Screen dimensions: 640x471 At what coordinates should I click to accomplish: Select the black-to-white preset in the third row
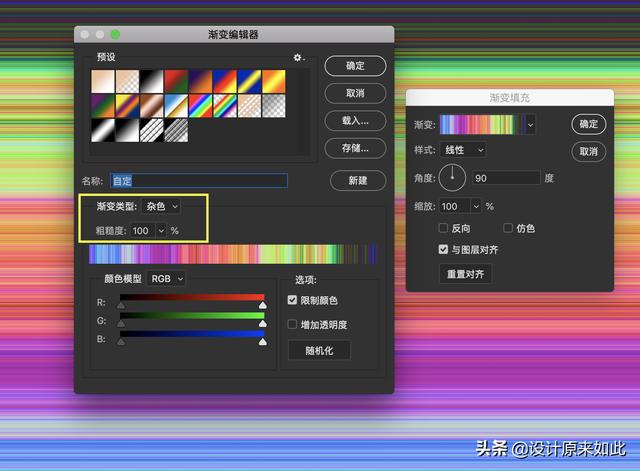(x=127, y=131)
